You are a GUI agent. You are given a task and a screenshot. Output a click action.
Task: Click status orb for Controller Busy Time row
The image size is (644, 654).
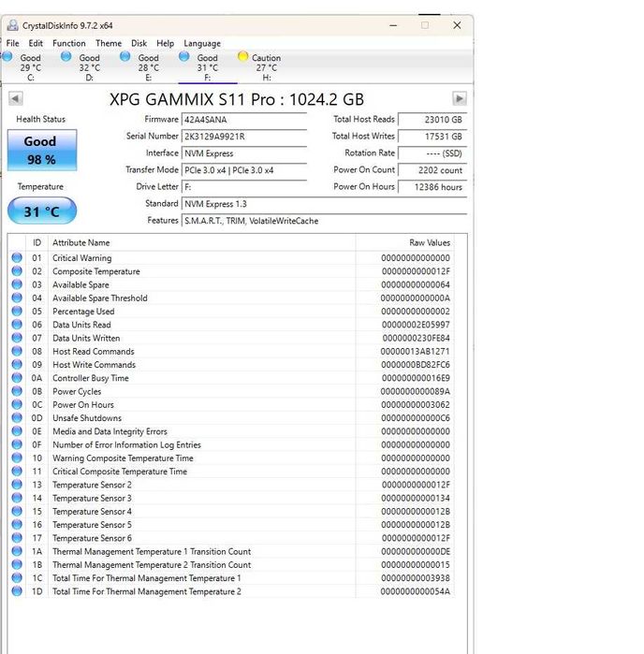coord(17,378)
